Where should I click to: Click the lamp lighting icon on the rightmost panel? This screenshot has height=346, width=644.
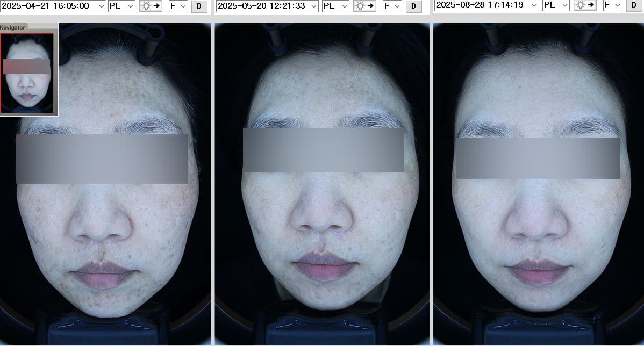tap(584, 6)
